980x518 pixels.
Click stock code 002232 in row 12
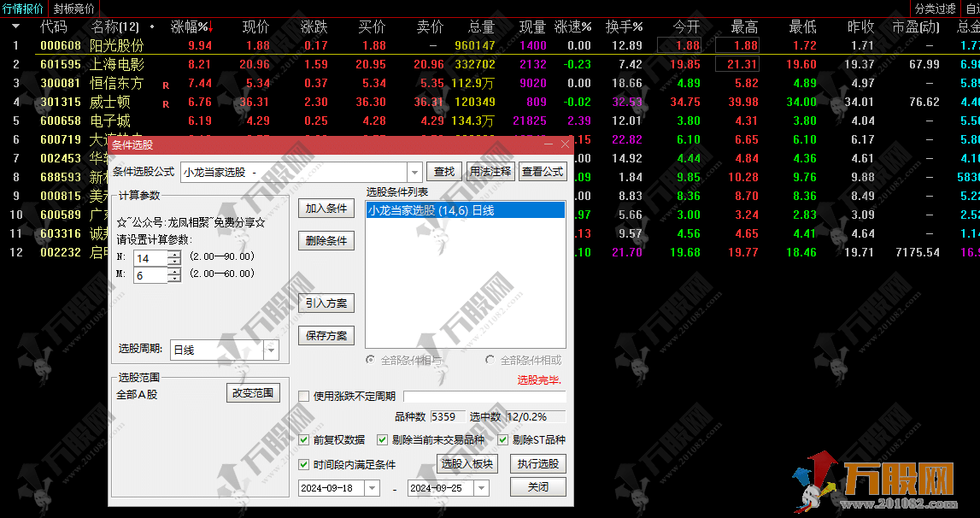coord(61,252)
